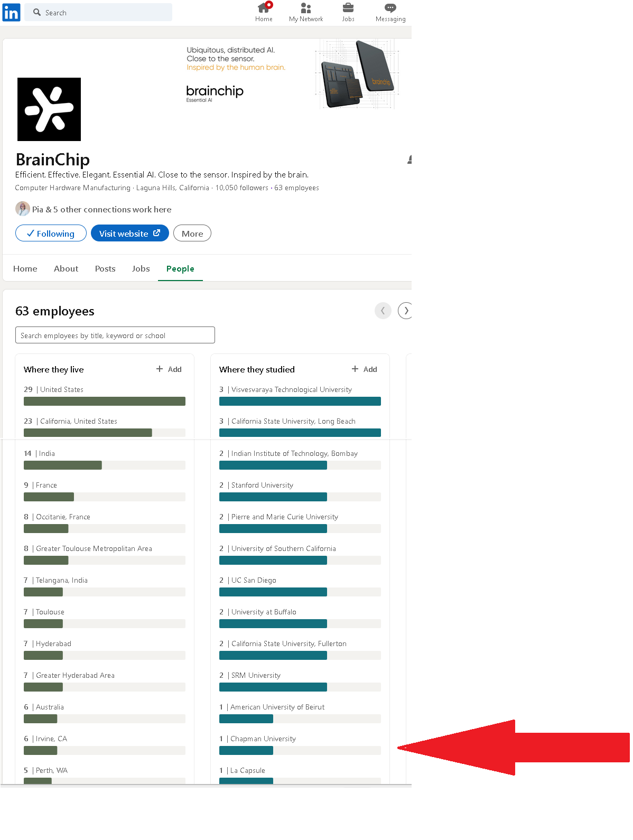Click the 'Chapman University' row
This screenshot has height=840, width=633.
(x=300, y=745)
